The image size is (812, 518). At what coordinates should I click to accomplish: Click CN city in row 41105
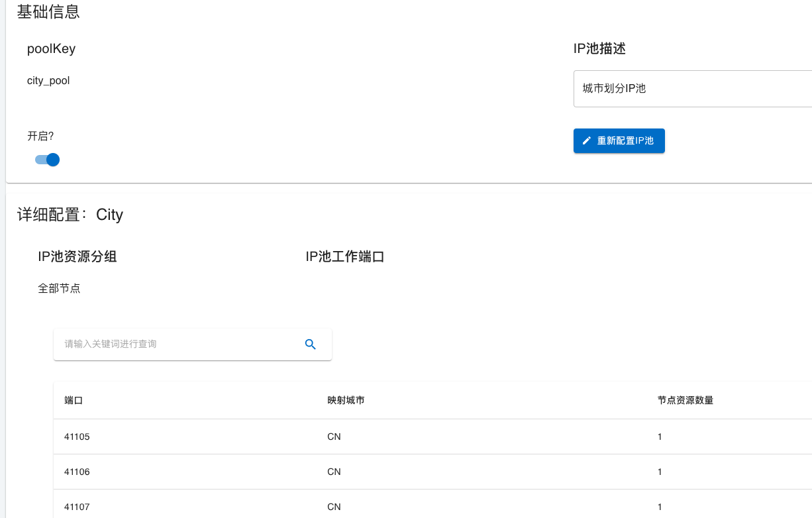click(x=334, y=437)
